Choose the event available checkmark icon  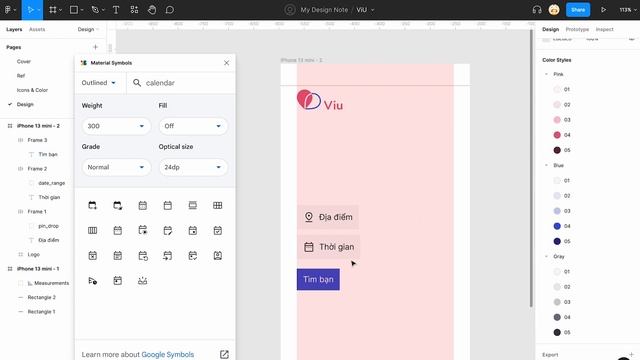click(x=218, y=231)
